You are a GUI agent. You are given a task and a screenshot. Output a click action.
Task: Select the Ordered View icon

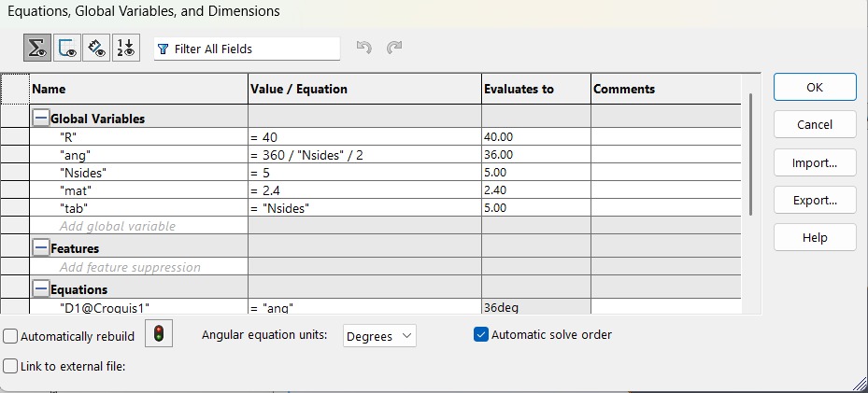tap(125, 49)
